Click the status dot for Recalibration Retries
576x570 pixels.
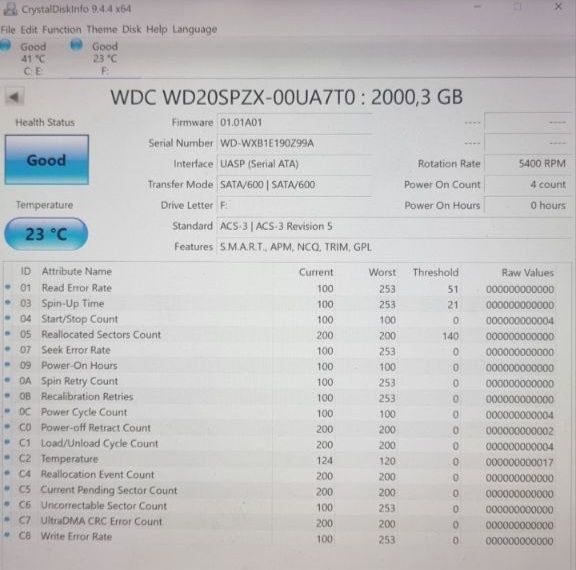click(7, 396)
